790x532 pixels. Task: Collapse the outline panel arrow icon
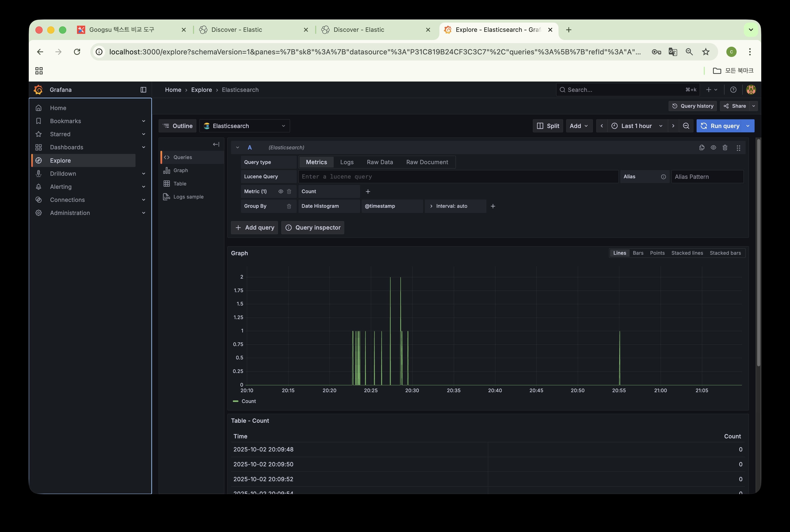coord(216,144)
